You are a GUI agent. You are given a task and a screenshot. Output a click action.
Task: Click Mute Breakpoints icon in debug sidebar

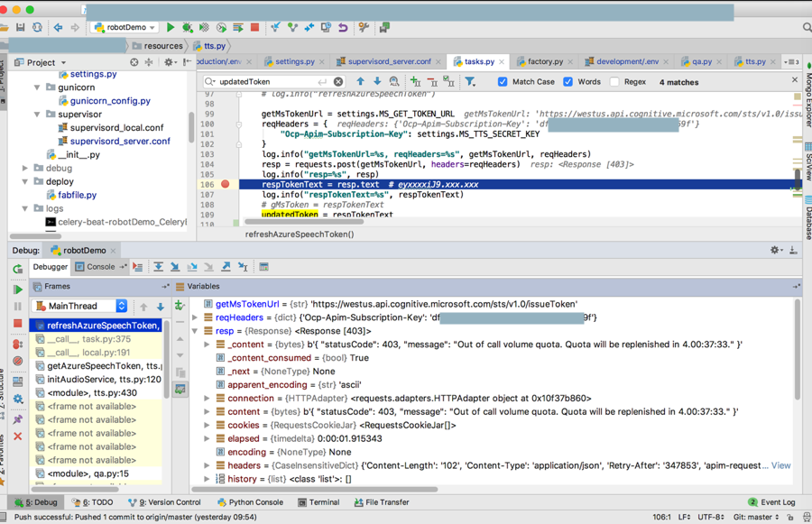point(17,362)
